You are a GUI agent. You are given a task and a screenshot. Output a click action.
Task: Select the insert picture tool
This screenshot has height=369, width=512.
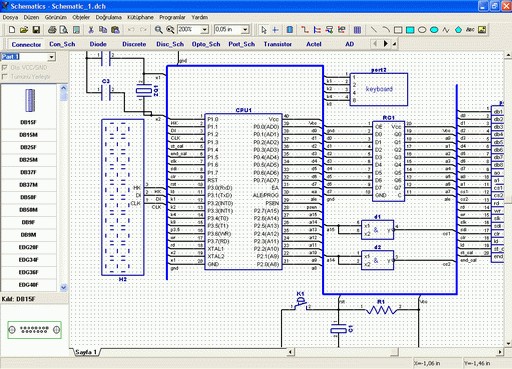482,30
